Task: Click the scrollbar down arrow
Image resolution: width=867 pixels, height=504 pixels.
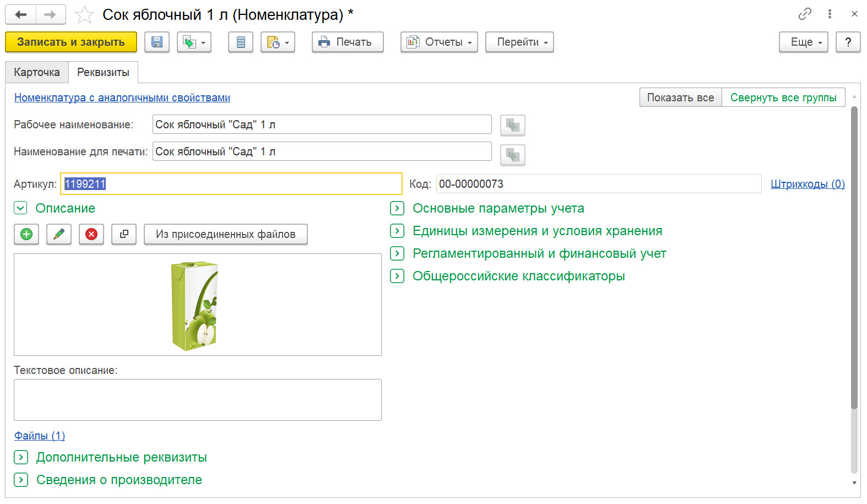Action: [x=854, y=483]
